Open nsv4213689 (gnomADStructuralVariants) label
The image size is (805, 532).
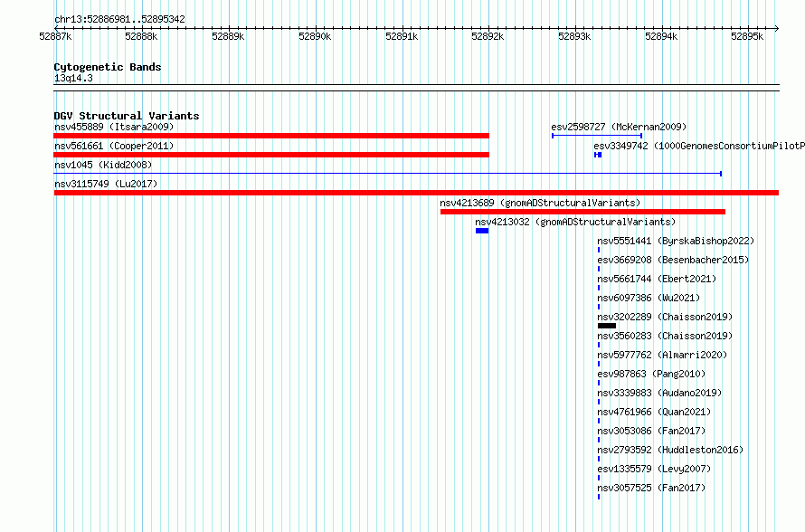point(540,203)
